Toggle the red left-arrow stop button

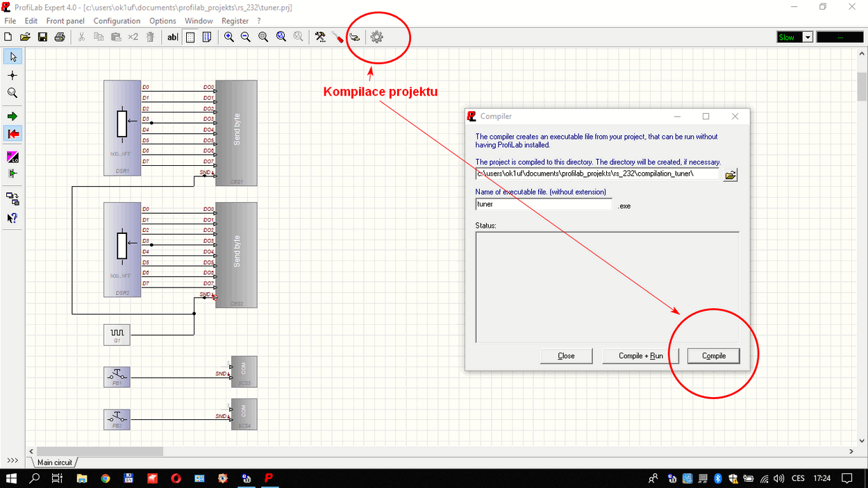pos(12,134)
